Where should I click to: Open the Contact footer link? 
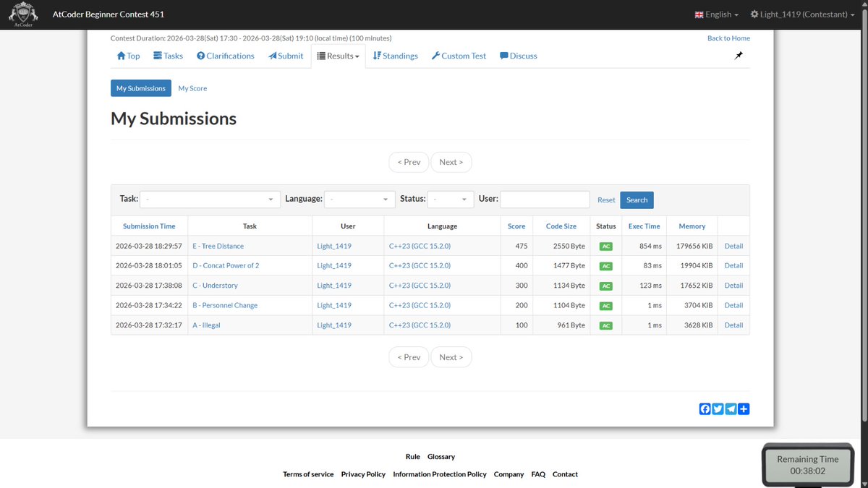(x=565, y=474)
